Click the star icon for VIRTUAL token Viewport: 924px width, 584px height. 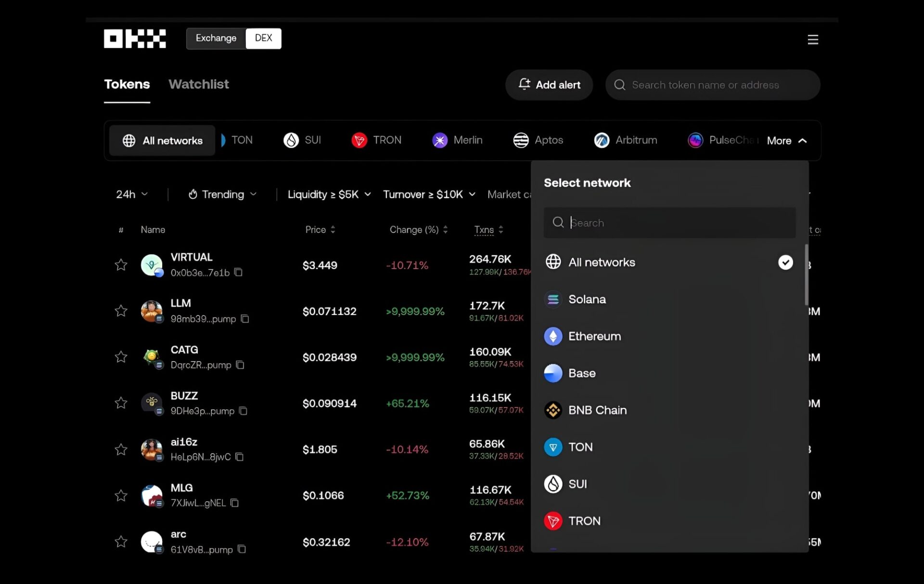click(x=120, y=264)
